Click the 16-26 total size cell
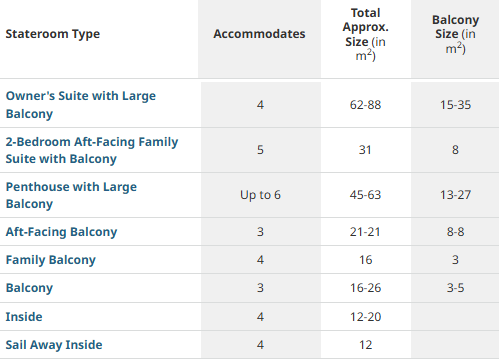The width and height of the screenshot is (499, 361). [365, 288]
